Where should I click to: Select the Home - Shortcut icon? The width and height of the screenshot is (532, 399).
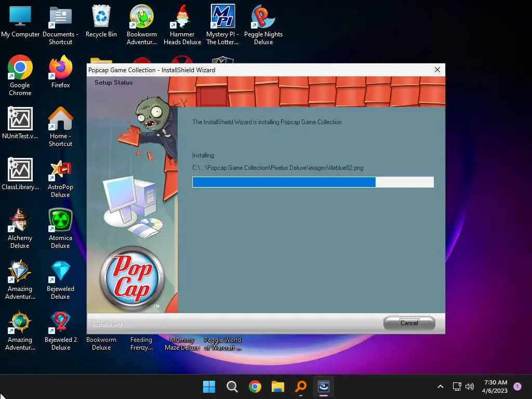(x=60, y=127)
